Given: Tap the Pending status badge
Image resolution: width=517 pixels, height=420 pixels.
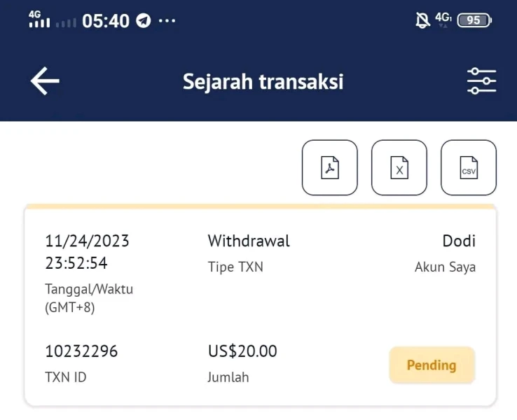Looking at the screenshot, I should (432, 365).
